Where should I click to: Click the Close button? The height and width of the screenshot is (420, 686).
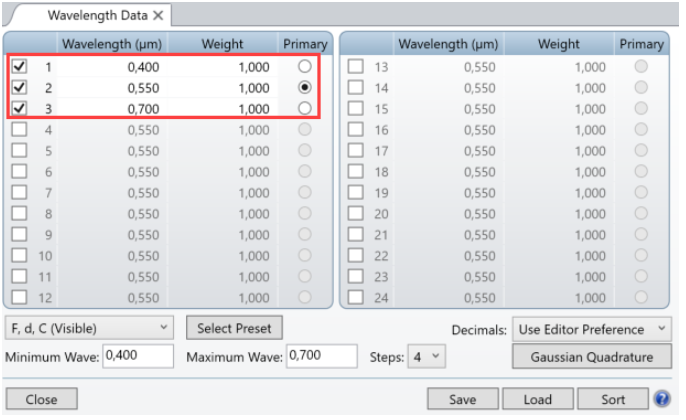click(x=41, y=399)
